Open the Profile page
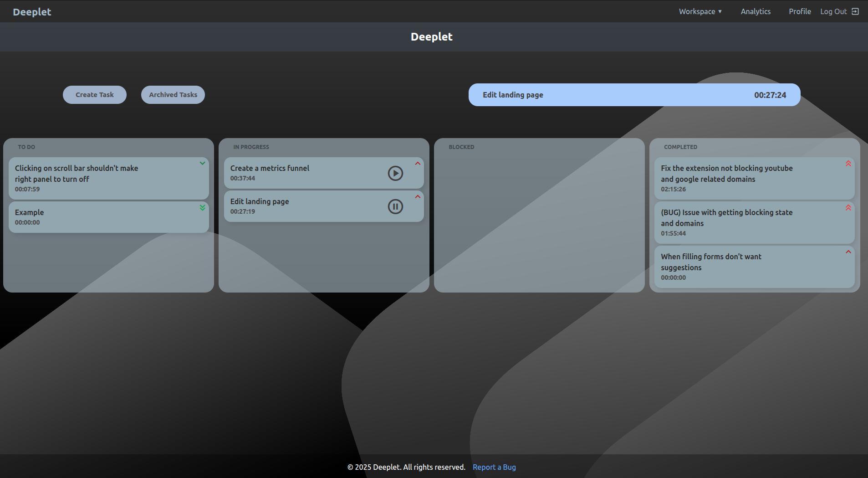Image resolution: width=868 pixels, height=478 pixels. [x=799, y=11]
